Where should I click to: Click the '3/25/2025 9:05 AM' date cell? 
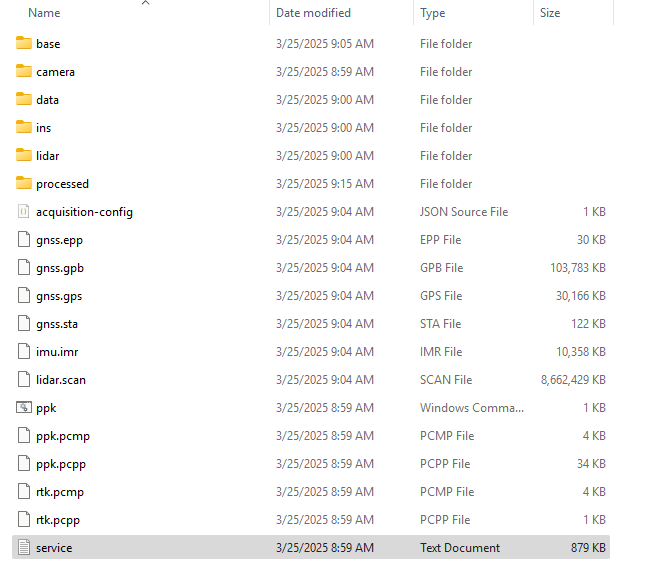pyautogui.click(x=325, y=43)
